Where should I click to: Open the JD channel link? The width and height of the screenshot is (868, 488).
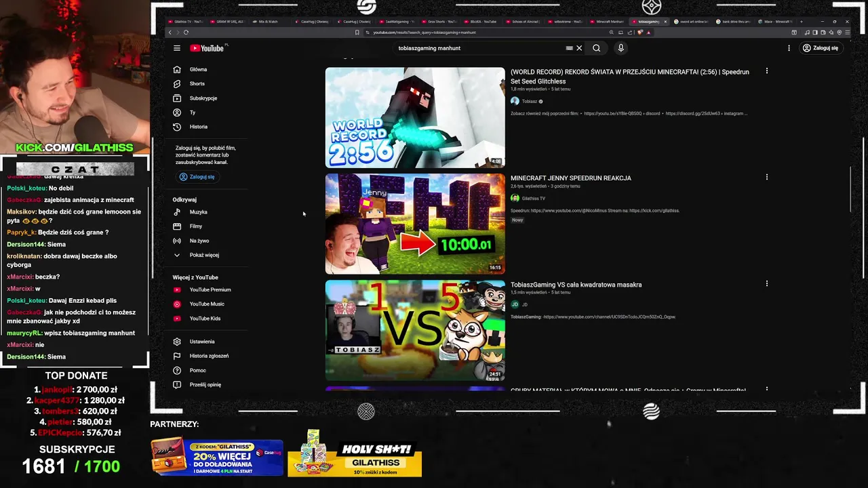(524, 304)
